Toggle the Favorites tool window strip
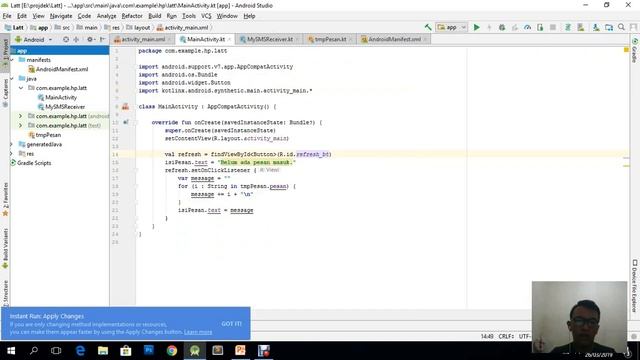Viewport: 640px width, 360px height. [x=5, y=199]
